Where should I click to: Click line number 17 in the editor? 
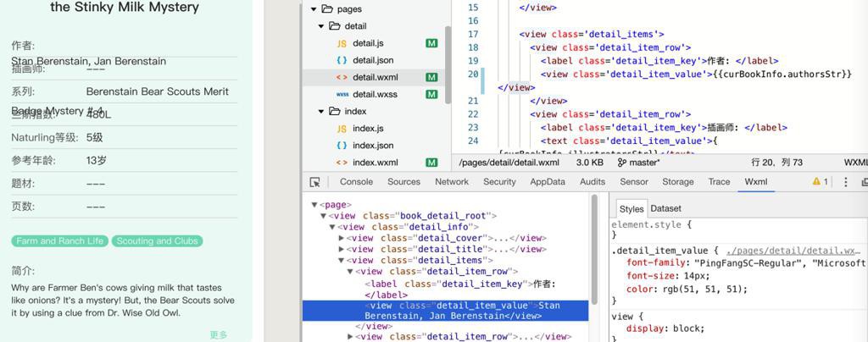pyautogui.click(x=473, y=34)
